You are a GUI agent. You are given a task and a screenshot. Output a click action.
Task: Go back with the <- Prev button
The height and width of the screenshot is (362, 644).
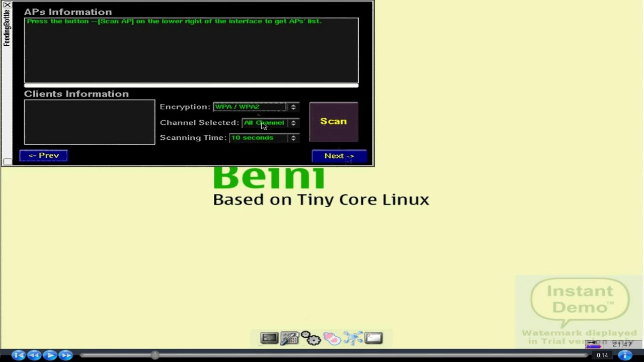click(43, 155)
